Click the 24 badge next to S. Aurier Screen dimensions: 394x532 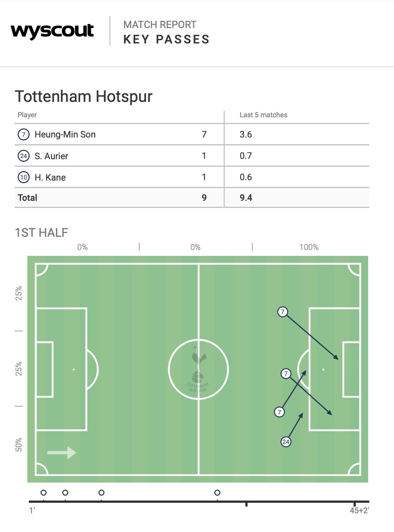click(x=24, y=156)
